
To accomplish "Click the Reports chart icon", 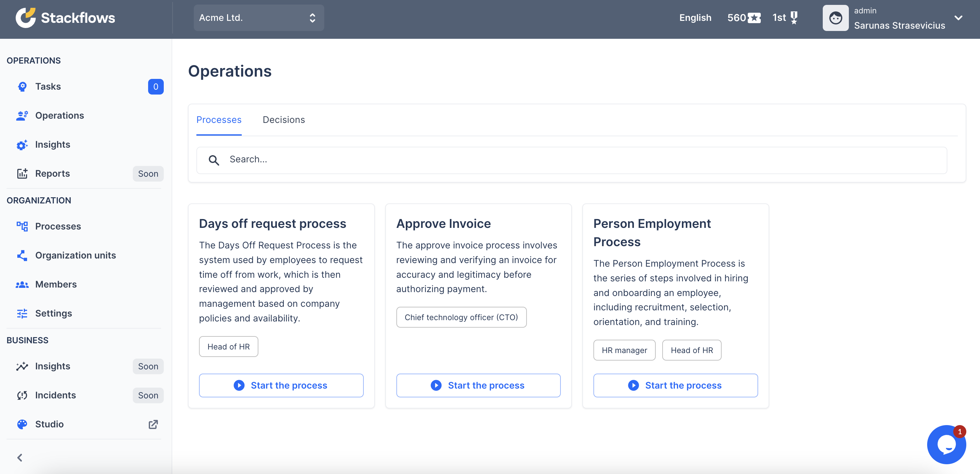I will [x=22, y=173].
